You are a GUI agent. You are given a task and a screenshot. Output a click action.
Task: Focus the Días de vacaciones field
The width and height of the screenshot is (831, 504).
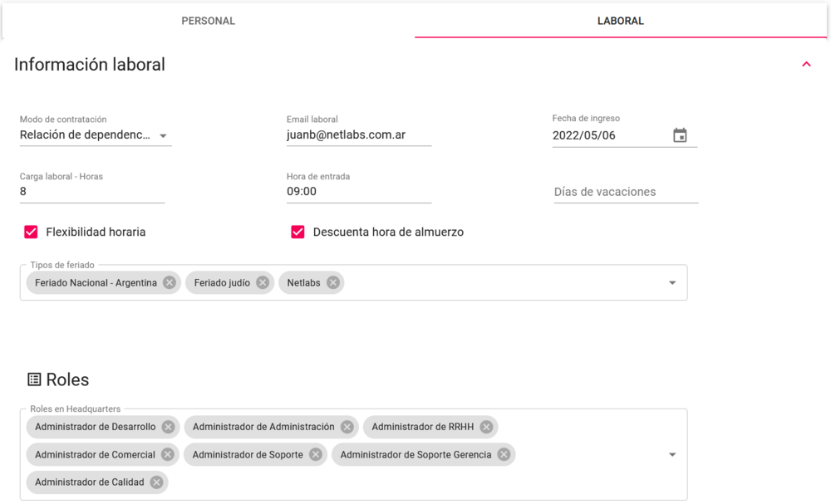tap(625, 192)
